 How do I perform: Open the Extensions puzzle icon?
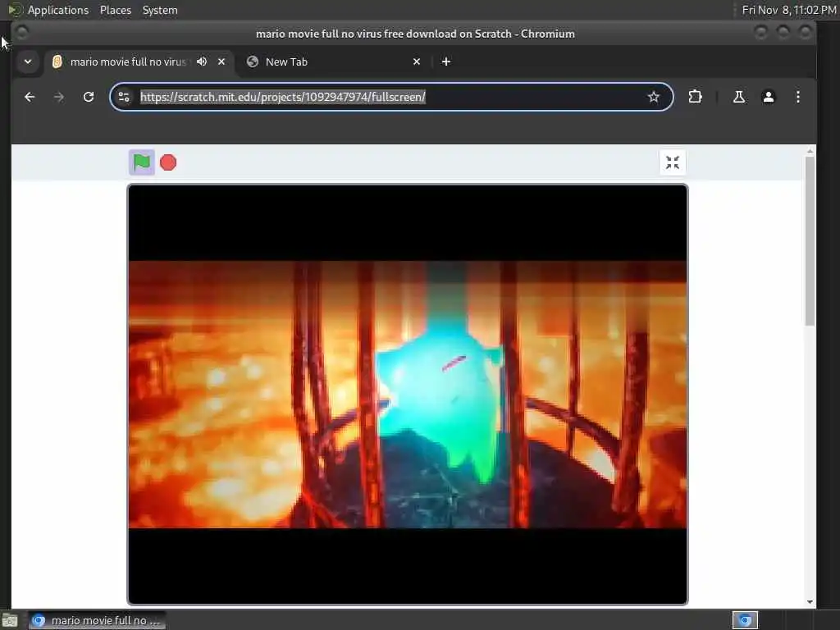click(695, 97)
